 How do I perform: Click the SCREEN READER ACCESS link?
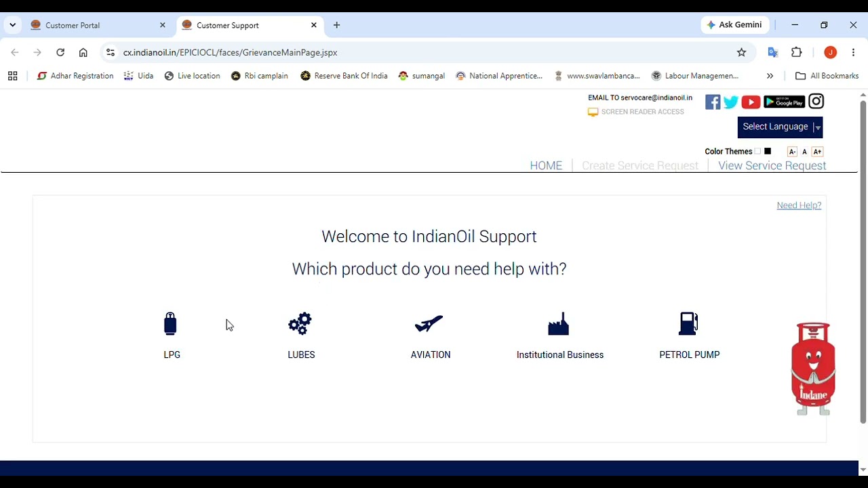tap(642, 112)
